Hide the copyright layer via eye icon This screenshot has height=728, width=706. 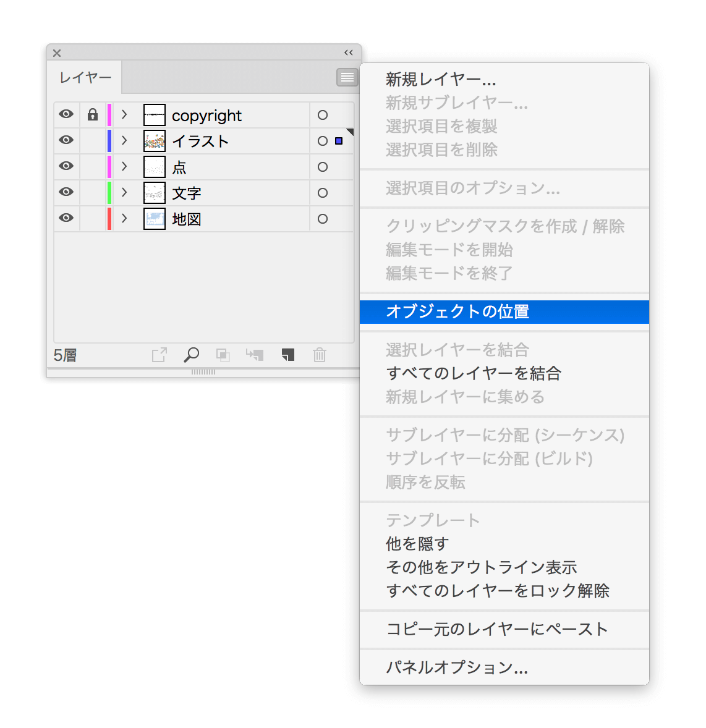(66, 114)
